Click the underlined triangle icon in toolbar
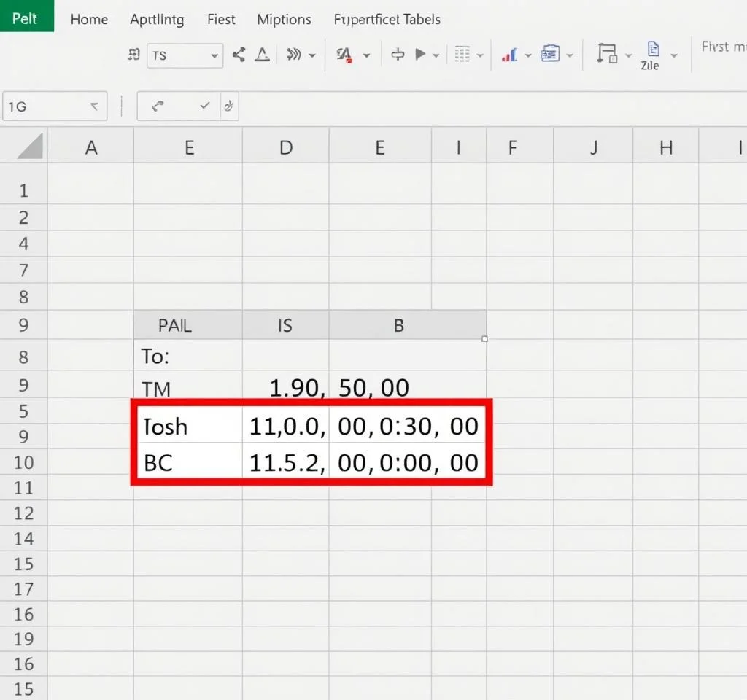The image size is (747, 700). (262, 55)
